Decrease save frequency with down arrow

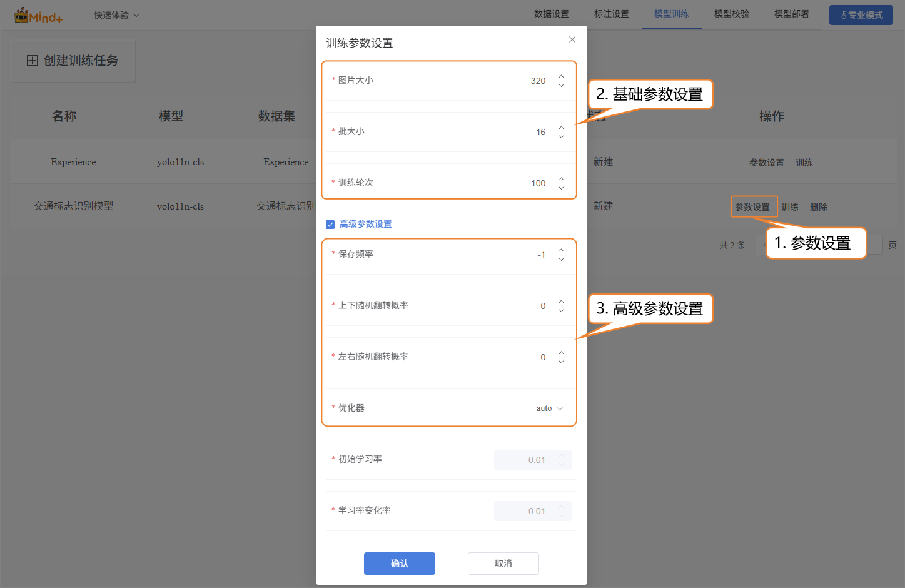(561, 259)
